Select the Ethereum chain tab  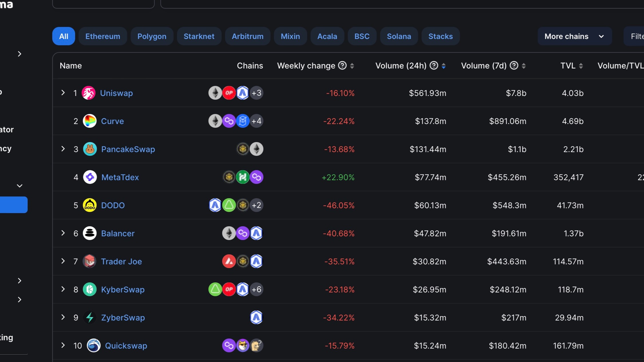(103, 36)
